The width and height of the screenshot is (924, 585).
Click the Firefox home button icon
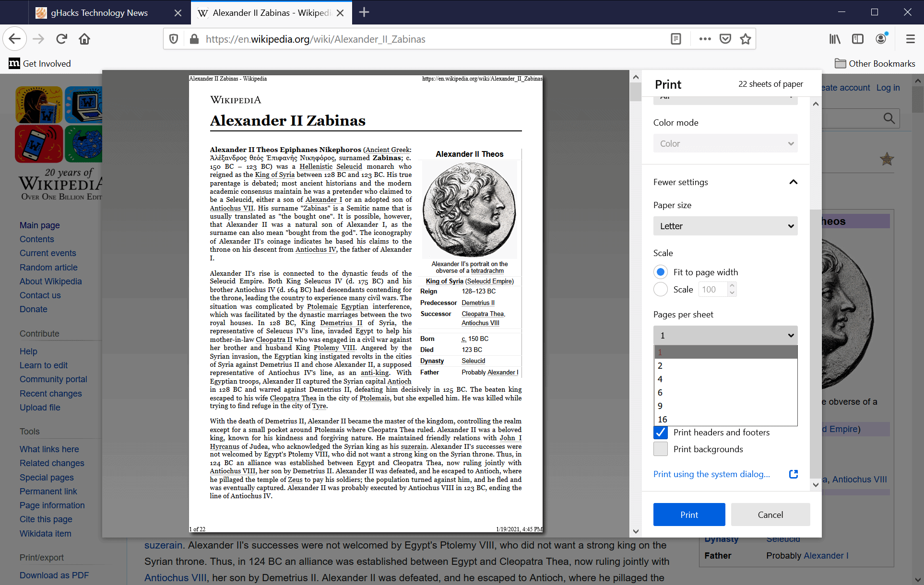[x=84, y=38]
